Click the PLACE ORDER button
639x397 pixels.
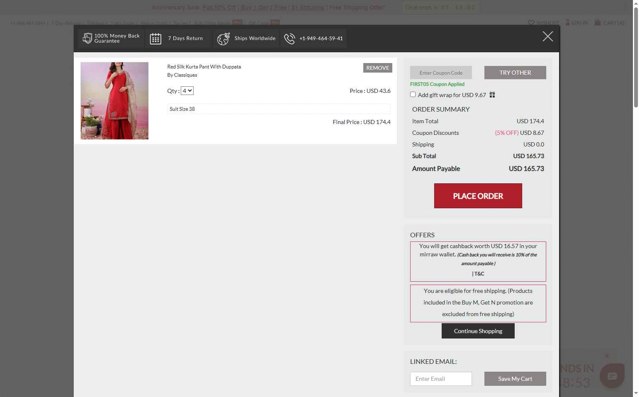(478, 196)
